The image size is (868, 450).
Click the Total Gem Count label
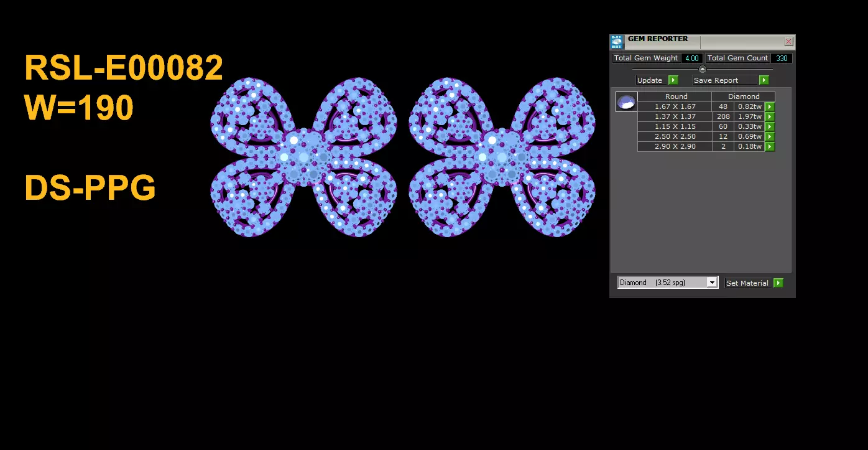pyautogui.click(x=738, y=58)
